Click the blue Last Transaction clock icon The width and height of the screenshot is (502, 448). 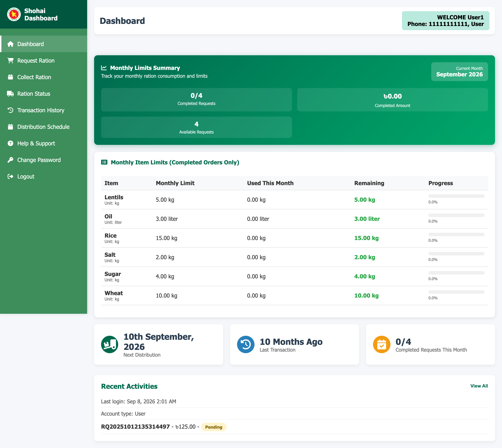coord(246,344)
